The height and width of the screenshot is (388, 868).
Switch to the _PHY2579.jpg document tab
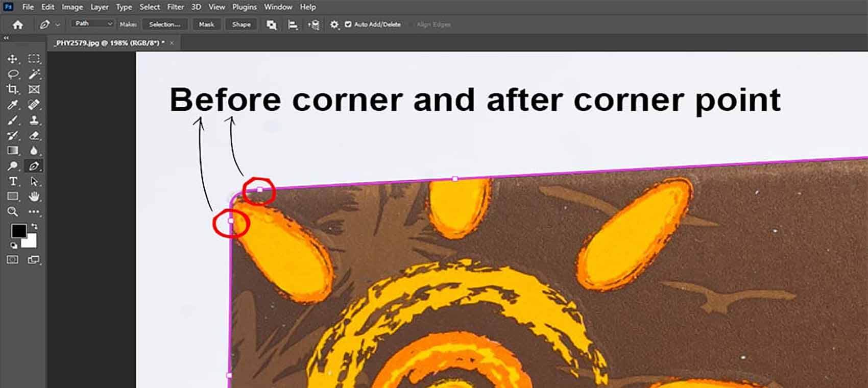pos(110,43)
